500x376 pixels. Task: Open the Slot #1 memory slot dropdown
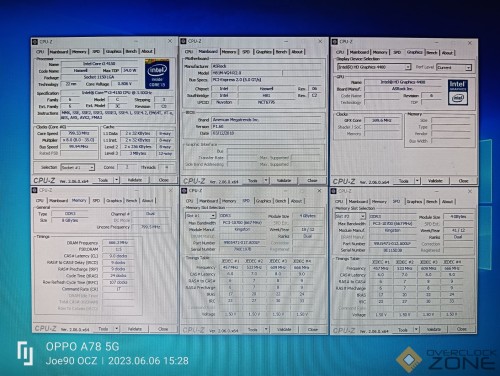click(213, 216)
